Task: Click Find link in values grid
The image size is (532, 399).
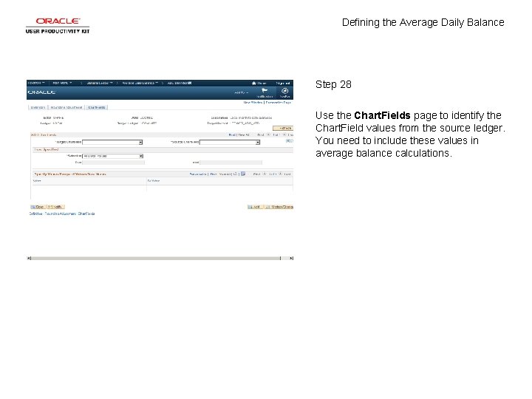Action: [x=213, y=174]
